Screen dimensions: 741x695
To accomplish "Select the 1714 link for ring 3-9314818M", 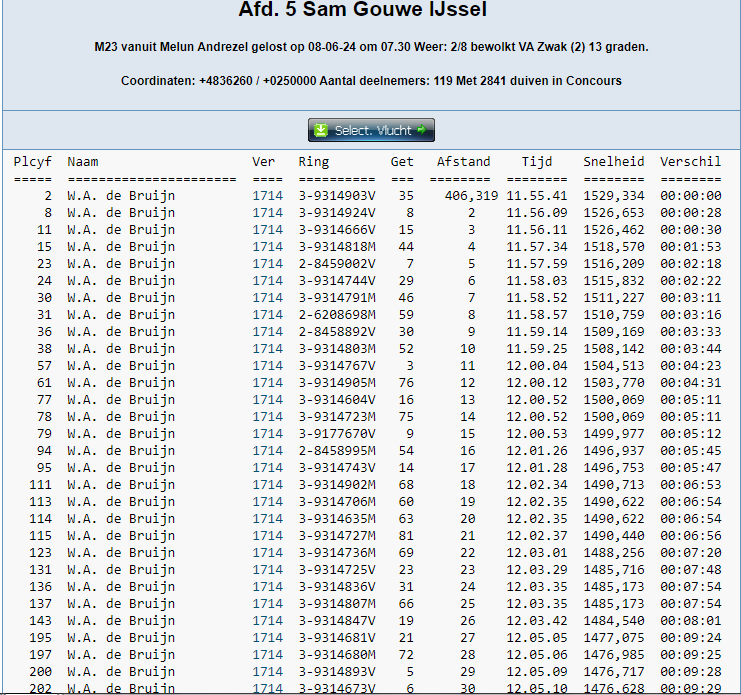I will pos(267,247).
